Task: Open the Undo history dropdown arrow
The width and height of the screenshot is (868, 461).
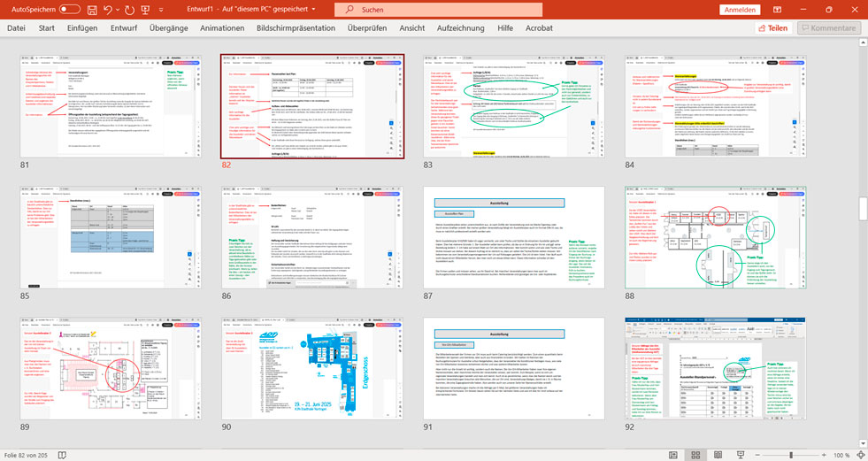Action: point(119,9)
